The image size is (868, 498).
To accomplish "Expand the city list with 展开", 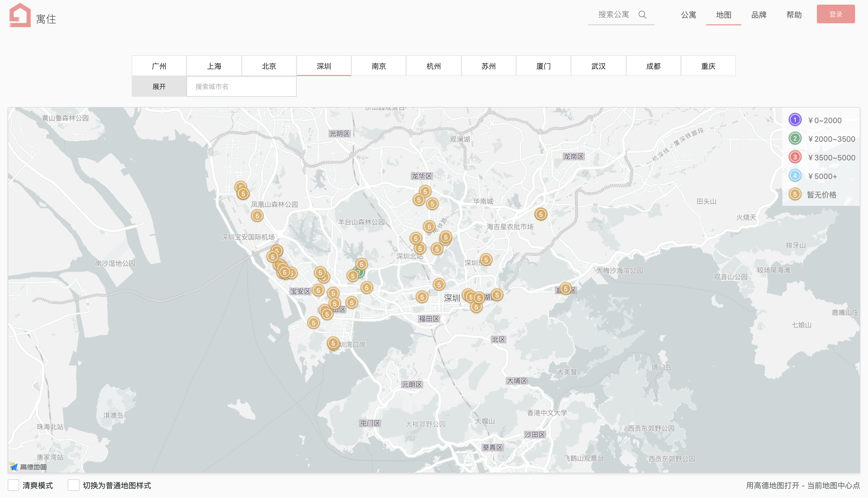I will pos(159,87).
